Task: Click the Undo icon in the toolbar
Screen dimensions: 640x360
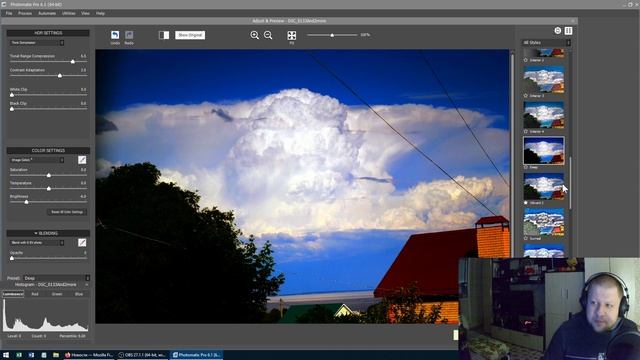Action: pos(115,35)
